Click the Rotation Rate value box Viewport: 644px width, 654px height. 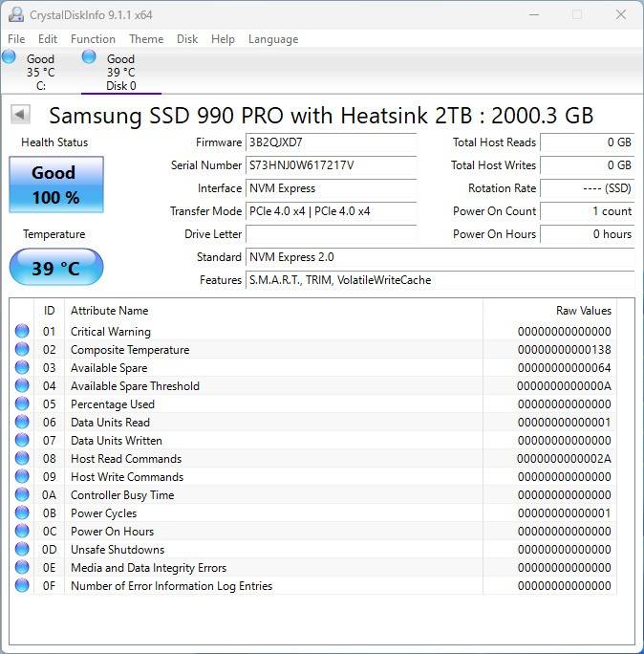(x=588, y=188)
